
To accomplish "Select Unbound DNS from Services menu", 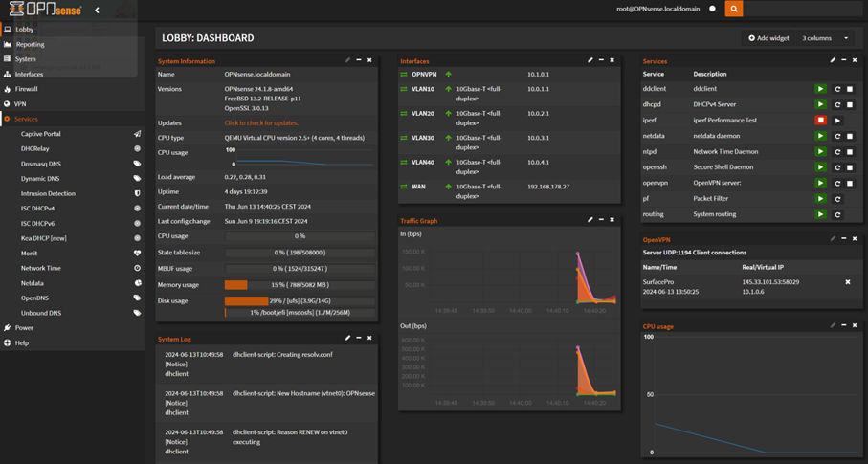I will click(41, 313).
